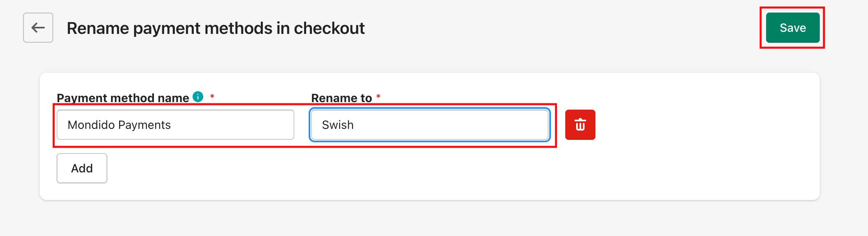Viewport: 868px width, 236px height.
Task: Focus the Rename to field containing Swish
Action: (x=430, y=125)
